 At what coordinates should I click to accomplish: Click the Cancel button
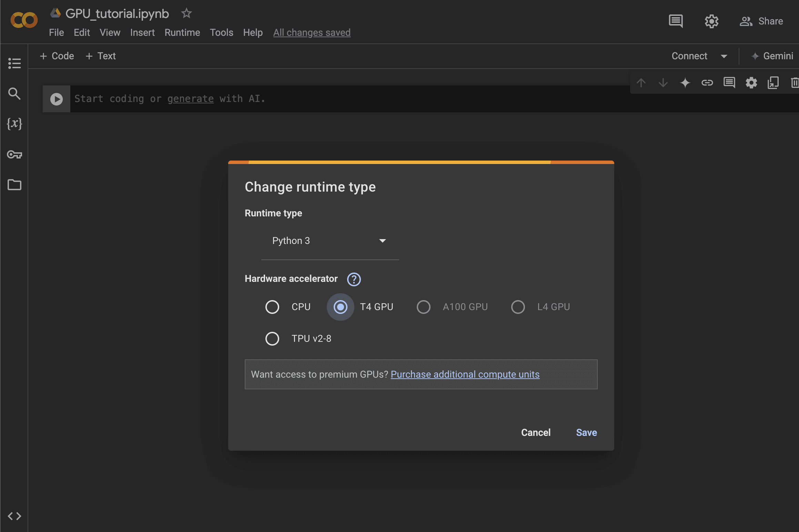coord(536,432)
